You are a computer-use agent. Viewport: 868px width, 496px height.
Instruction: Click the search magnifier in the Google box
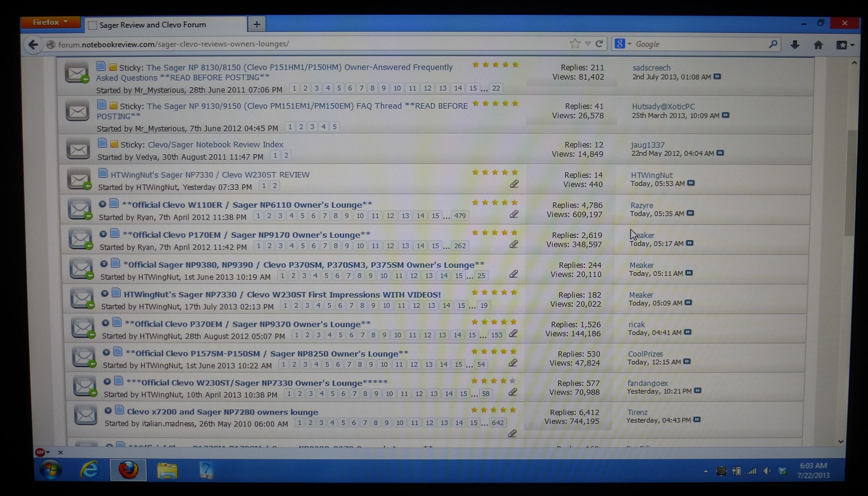click(773, 44)
